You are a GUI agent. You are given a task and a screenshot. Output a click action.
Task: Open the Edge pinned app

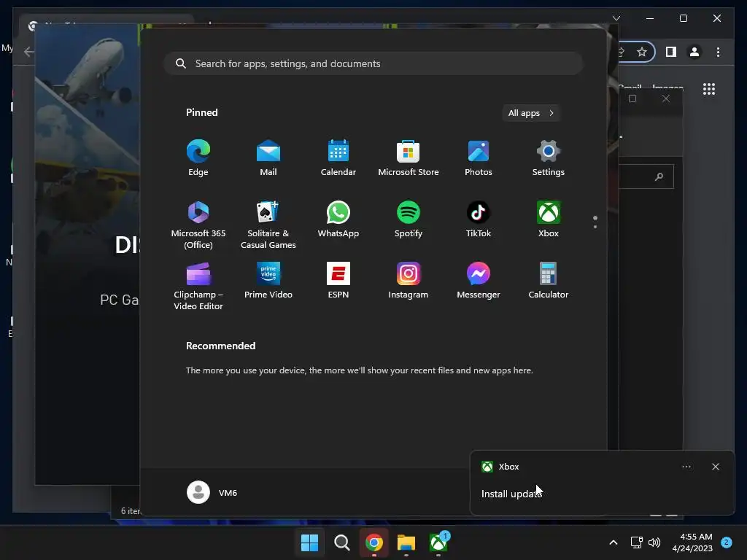click(198, 158)
